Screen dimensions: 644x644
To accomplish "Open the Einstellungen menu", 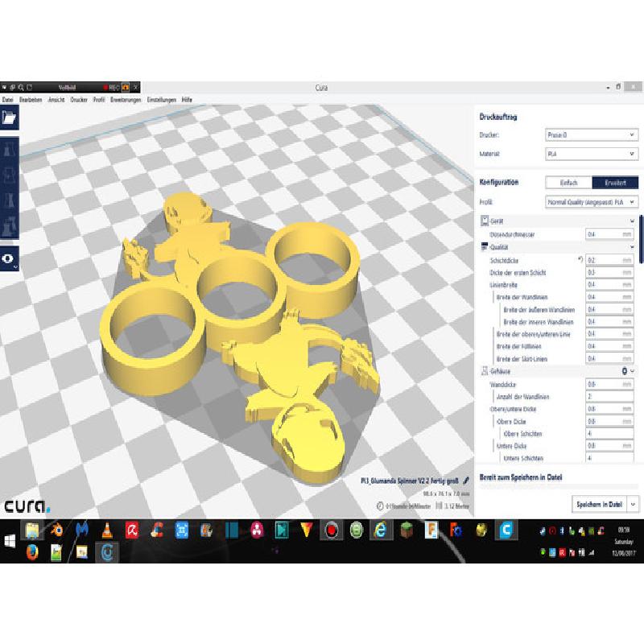I will point(161,99).
